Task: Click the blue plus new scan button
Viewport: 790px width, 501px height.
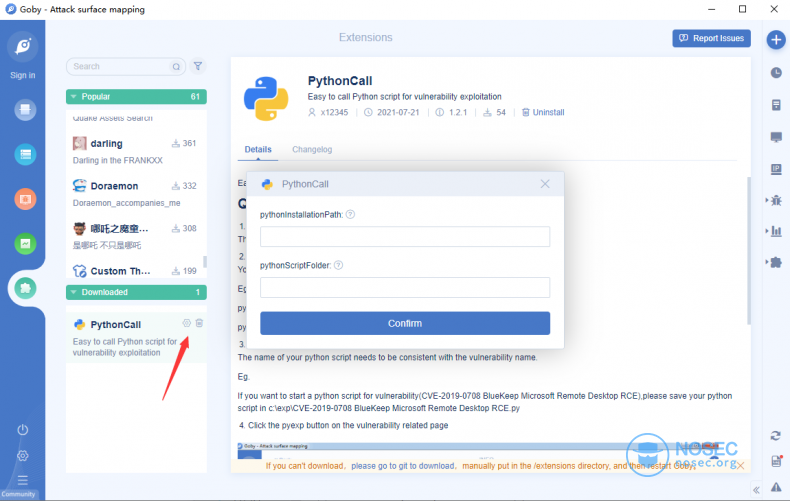Action: pos(776,40)
